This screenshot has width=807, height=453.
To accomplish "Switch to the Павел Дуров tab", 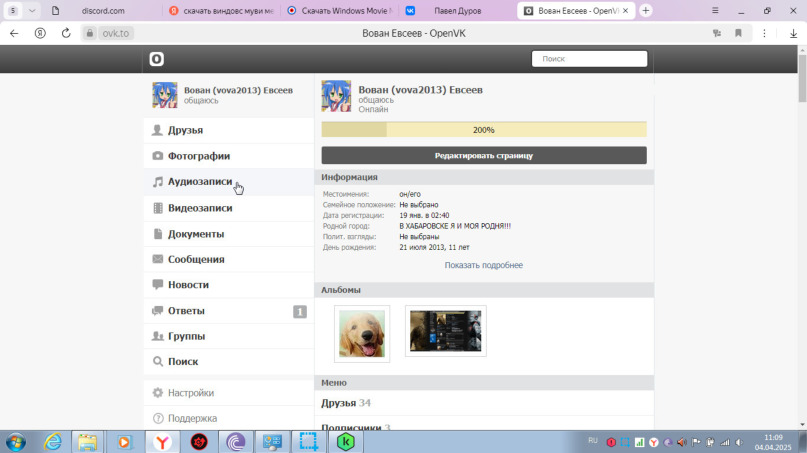I will [455, 10].
